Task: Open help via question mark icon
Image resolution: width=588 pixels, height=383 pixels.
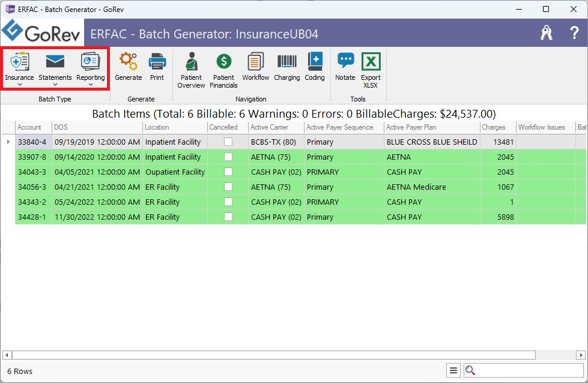Action: (x=574, y=33)
